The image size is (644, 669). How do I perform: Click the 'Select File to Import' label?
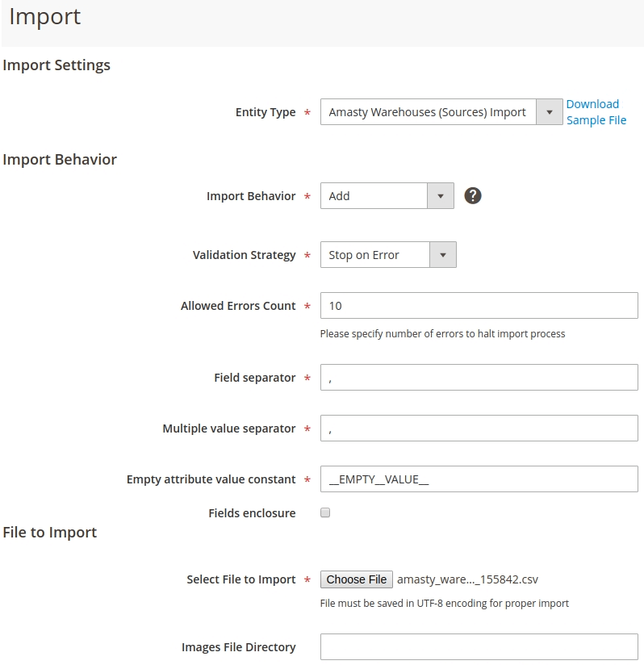point(240,579)
